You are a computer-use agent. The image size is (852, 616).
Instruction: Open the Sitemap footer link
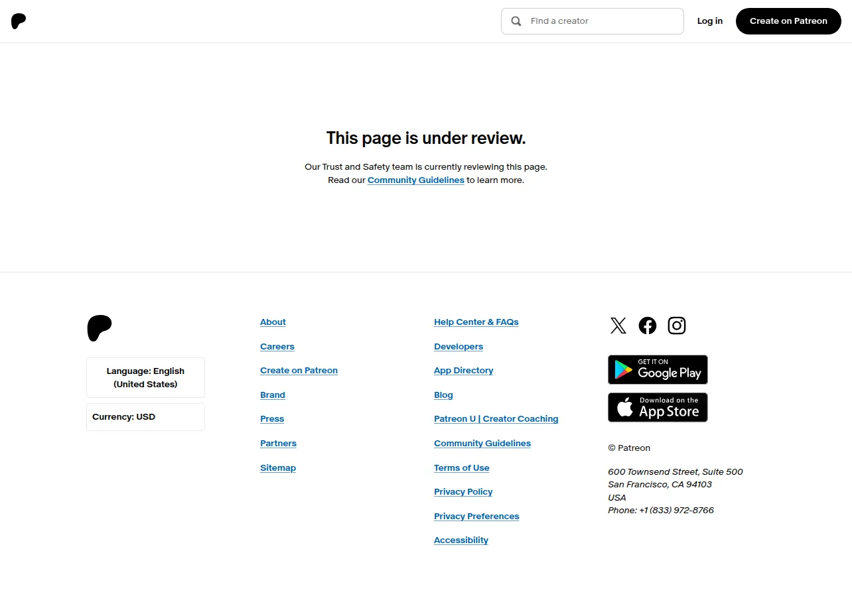click(x=278, y=468)
